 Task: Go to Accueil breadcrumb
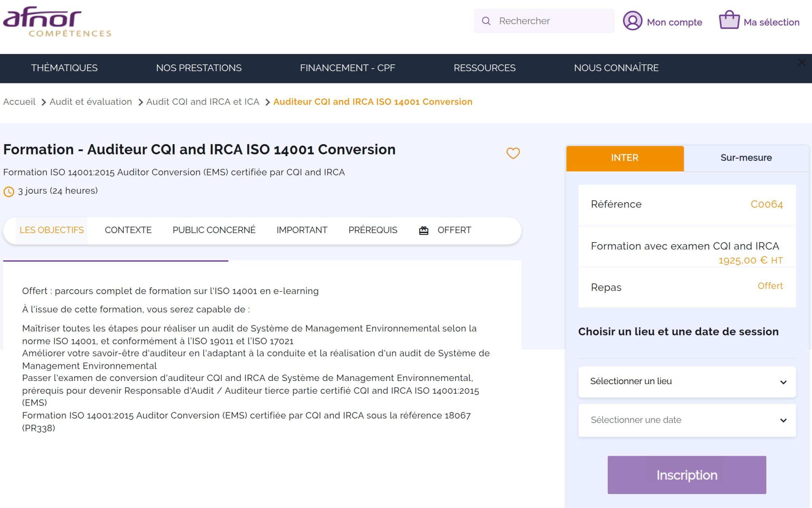click(x=19, y=102)
